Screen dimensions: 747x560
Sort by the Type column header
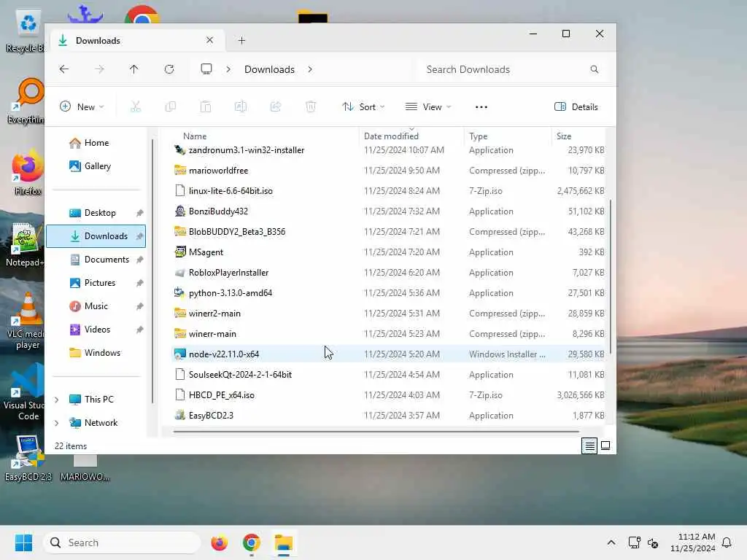(478, 136)
